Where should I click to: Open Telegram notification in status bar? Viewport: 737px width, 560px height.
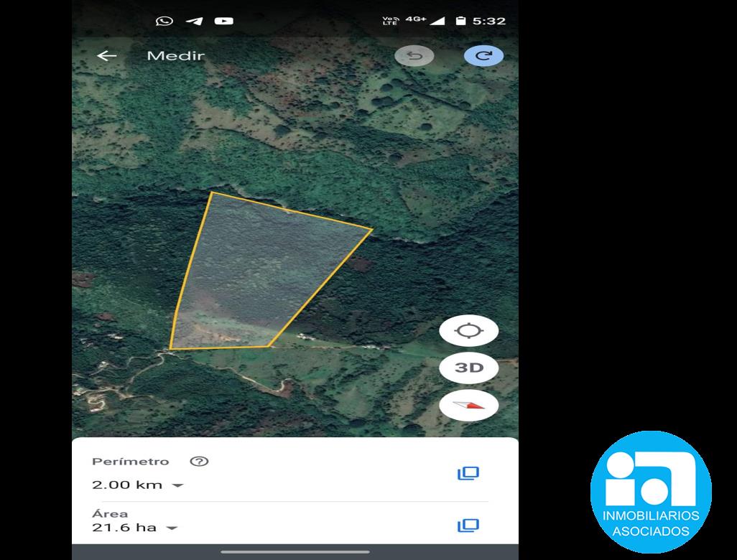(x=194, y=21)
